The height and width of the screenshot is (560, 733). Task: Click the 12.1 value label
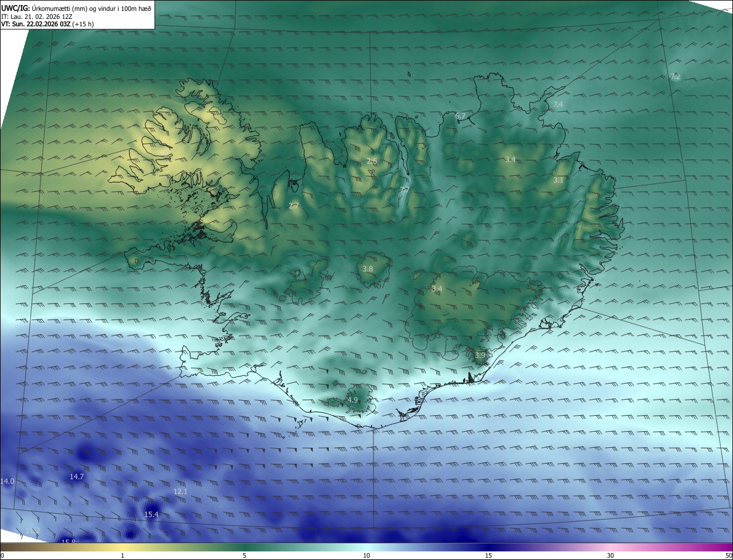pyautogui.click(x=180, y=491)
